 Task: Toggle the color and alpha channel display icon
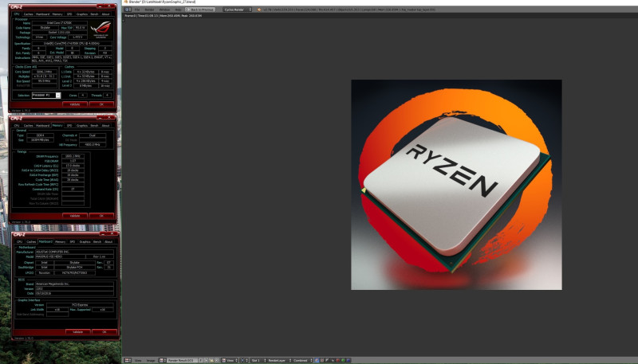(317, 360)
